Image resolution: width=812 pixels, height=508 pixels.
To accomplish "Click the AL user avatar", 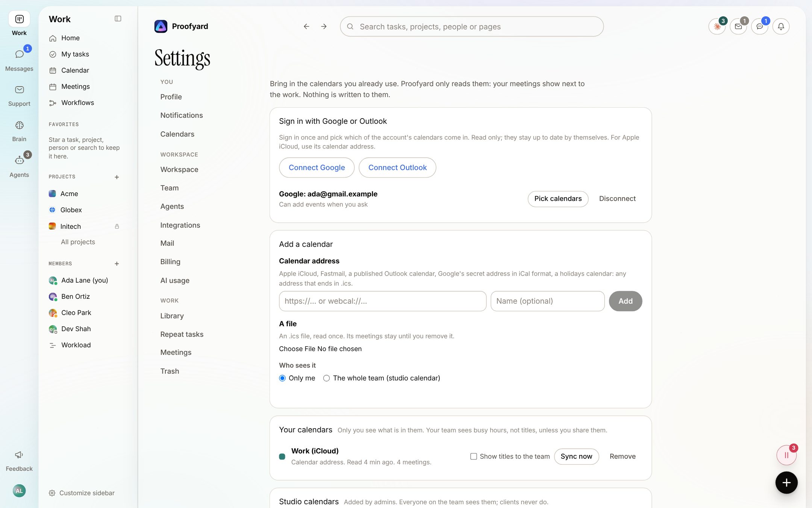I will [19, 491].
